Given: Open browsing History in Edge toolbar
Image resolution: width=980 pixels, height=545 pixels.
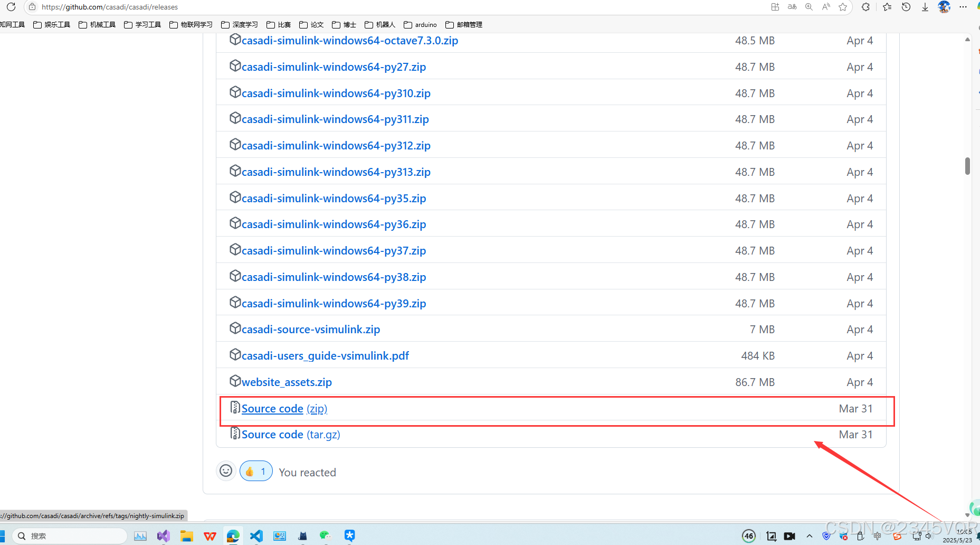Looking at the screenshot, I should [906, 7].
